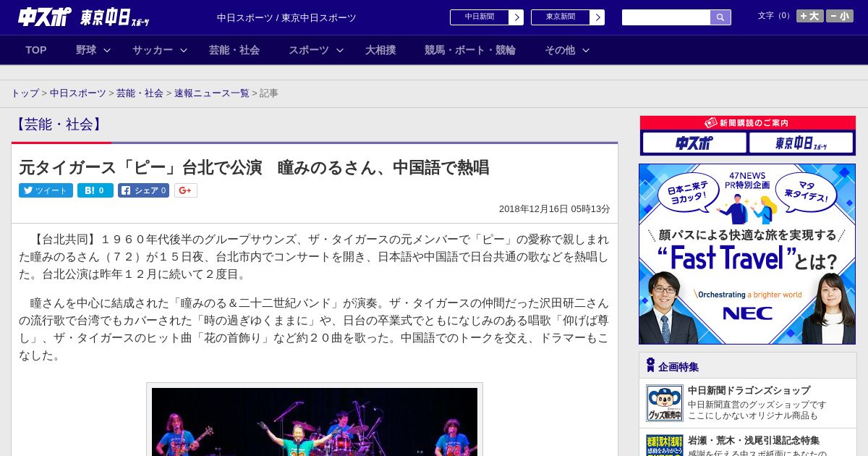The width and height of the screenshot is (868, 456).
Task: Click the 東京中日スポーツ header logo
Action: point(115,17)
